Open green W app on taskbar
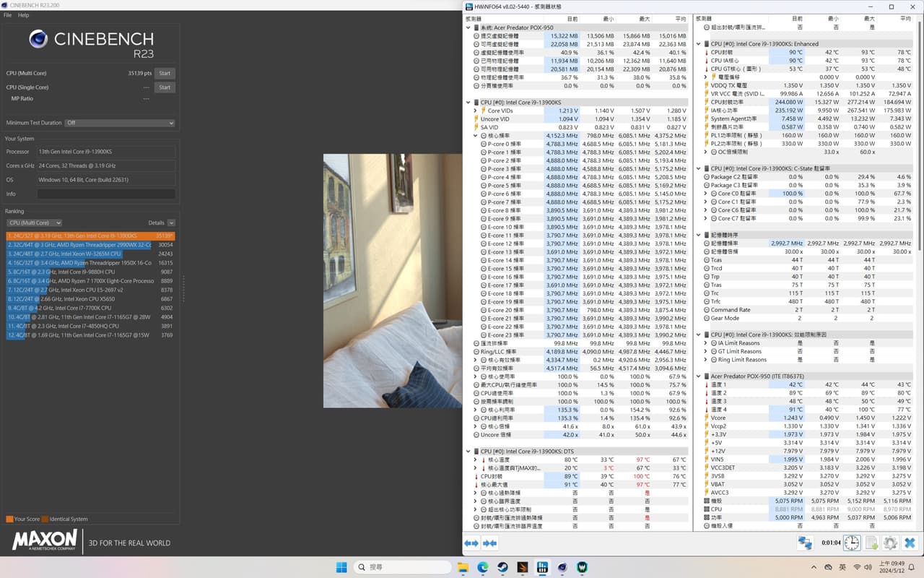 pyautogui.click(x=581, y=567)
